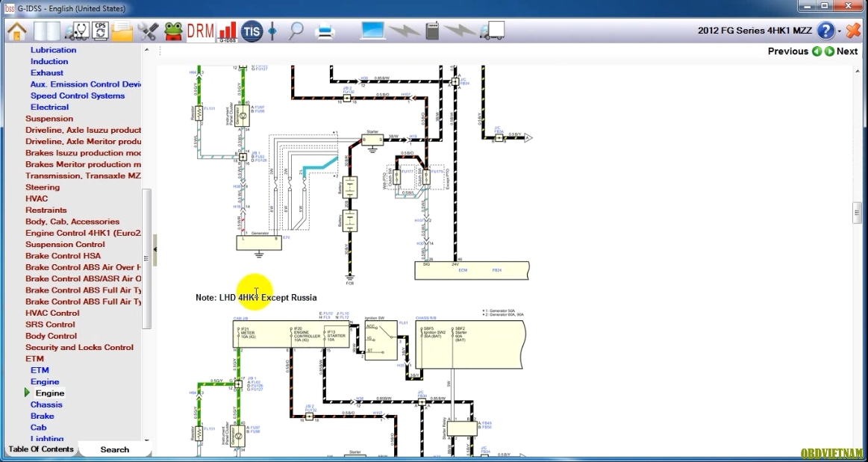Open the service manual book icon
The width and height of the screenshot is (868, 462).
point(46,31)
